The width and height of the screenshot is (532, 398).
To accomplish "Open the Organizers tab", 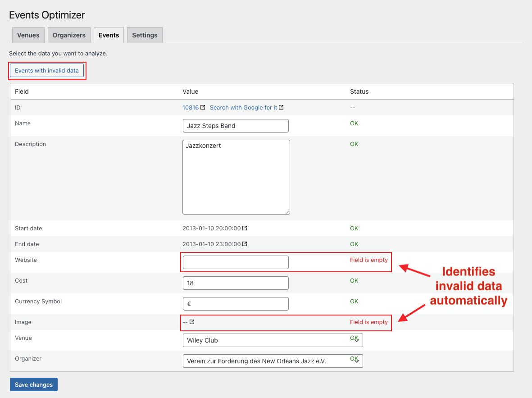I will 69,35.
